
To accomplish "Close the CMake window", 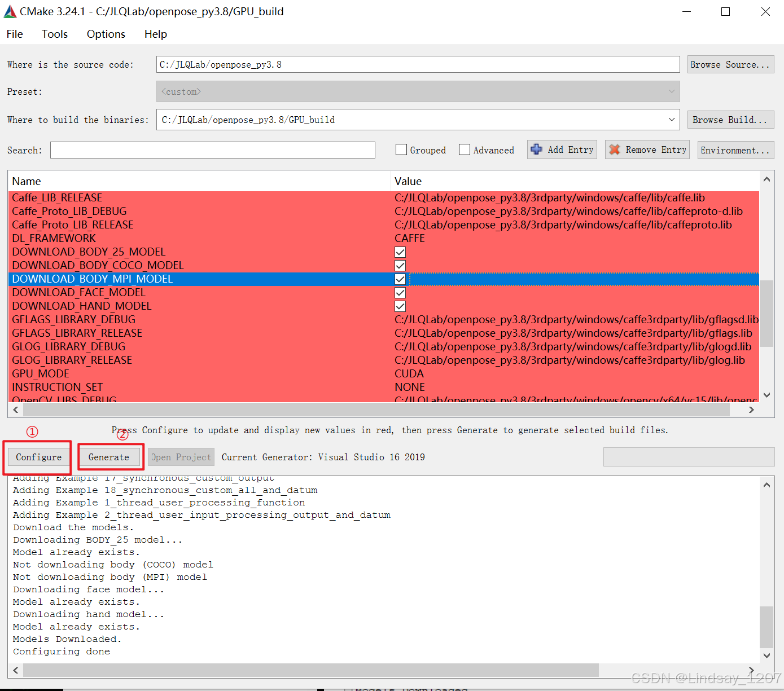I will point(765,11).
